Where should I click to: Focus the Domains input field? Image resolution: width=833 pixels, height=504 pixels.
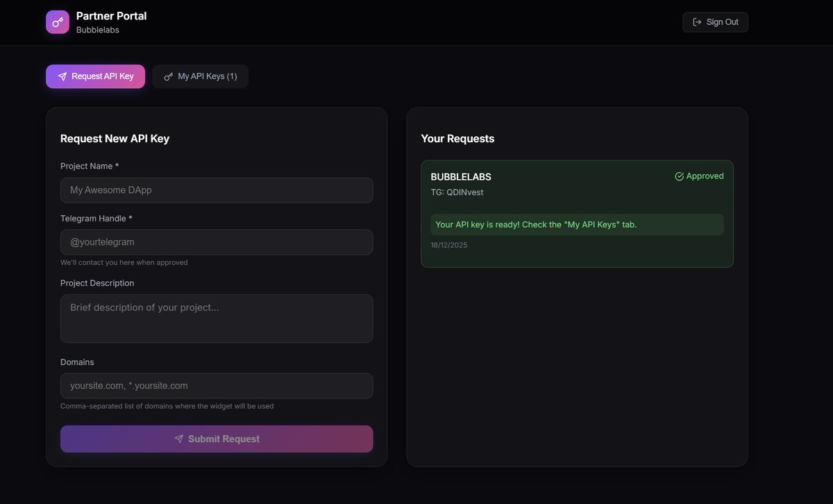(x=217, y=386)
